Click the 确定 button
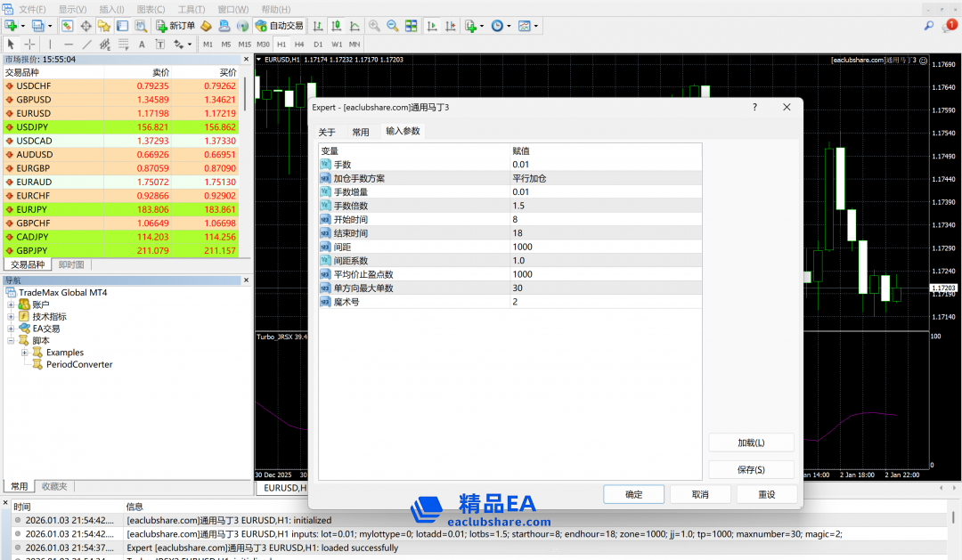Image resolution: width=962 pixels, height=560 pixels. [633, 494]
